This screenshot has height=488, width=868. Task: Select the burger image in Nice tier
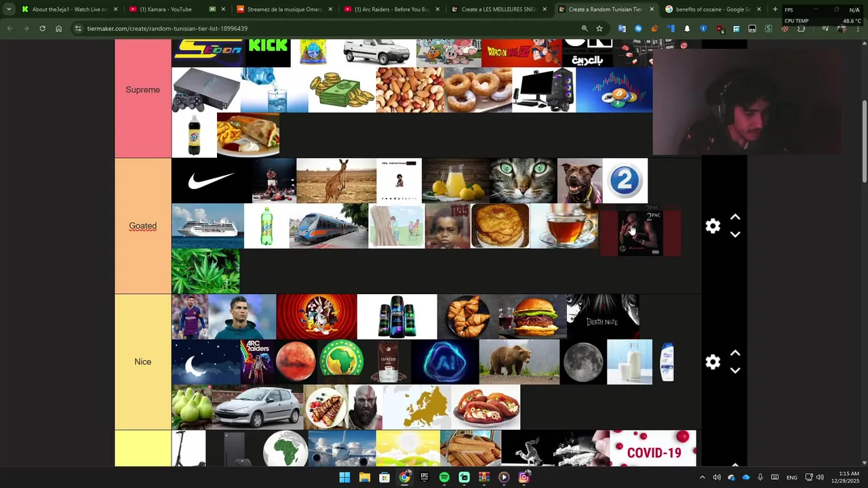click(532, 317)
